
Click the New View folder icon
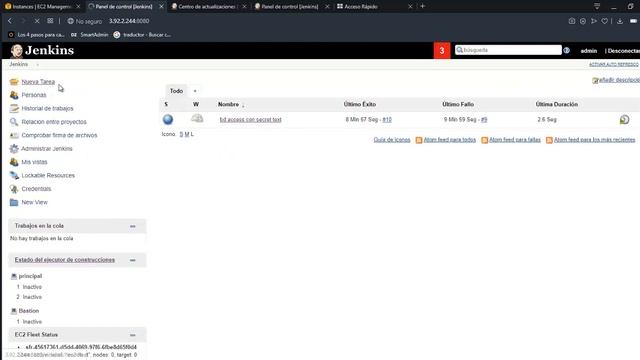14,202
